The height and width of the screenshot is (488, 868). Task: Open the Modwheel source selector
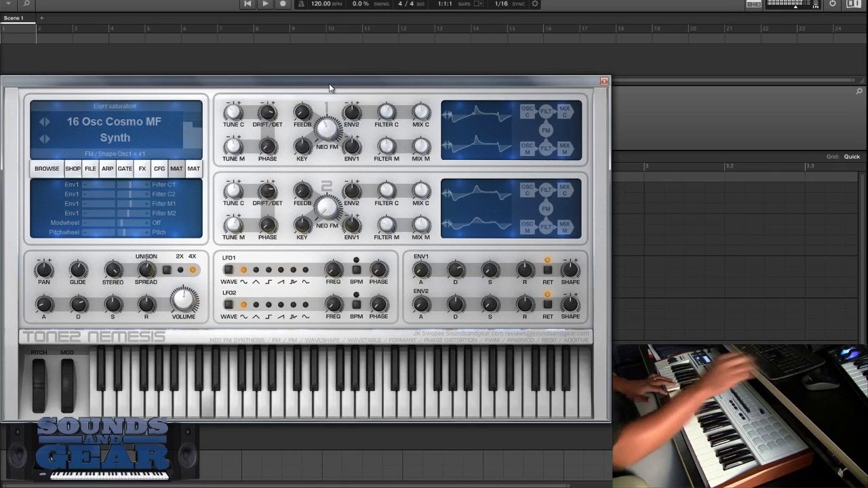[x=64, y=222]
